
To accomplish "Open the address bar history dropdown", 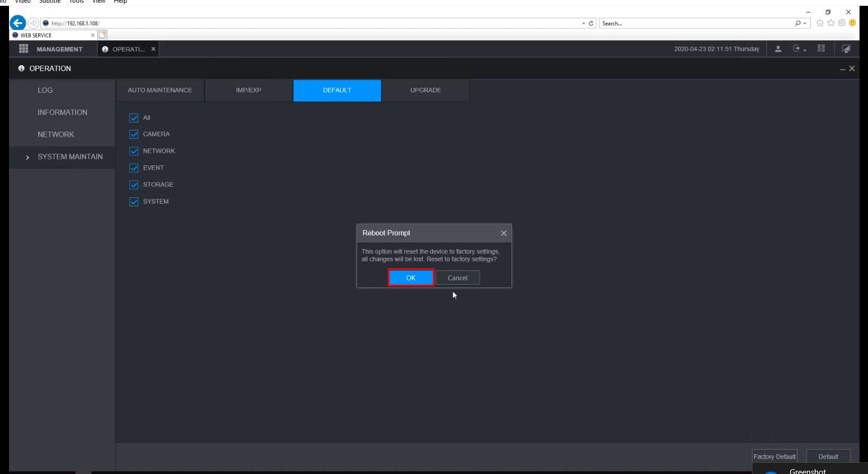I will 583,23.
